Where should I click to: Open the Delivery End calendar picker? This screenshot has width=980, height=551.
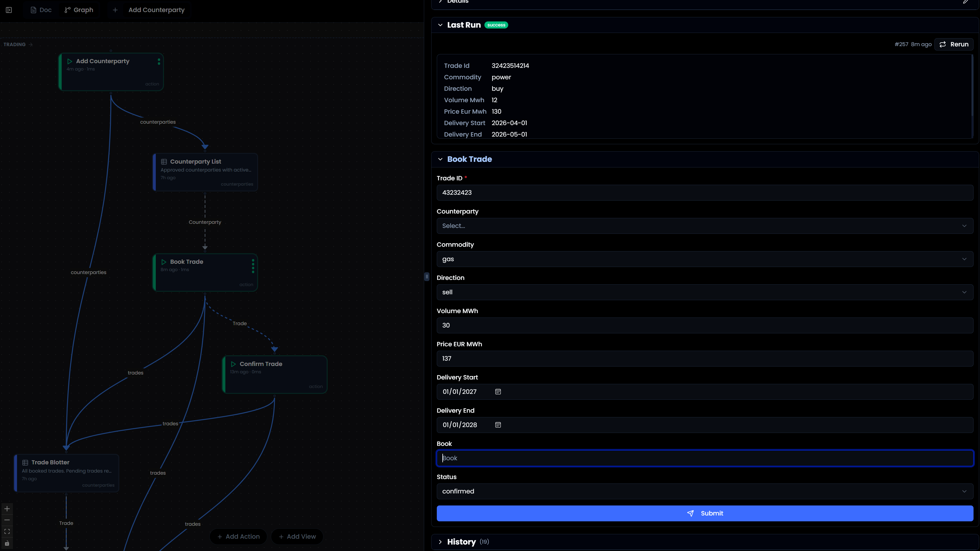tap(498, 425)
